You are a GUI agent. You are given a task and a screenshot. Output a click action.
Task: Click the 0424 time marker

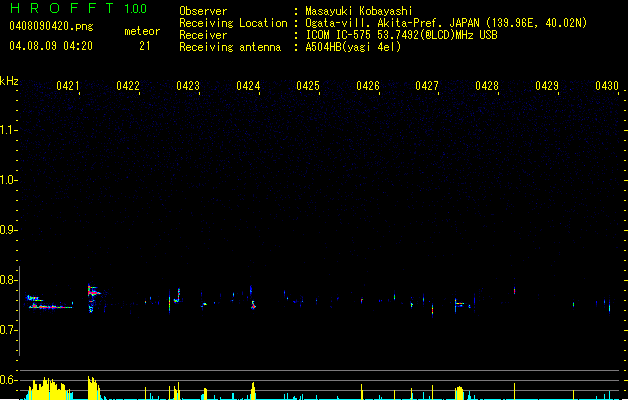pos(248,86)
